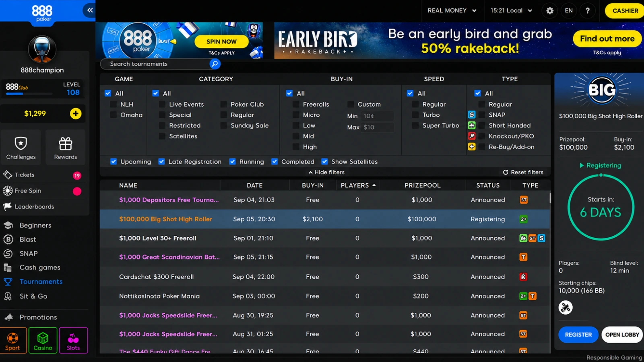The image size is (644, 362).
Task: Click the Knockout/PKO type filter icon
Action: (x=472, y=136)
